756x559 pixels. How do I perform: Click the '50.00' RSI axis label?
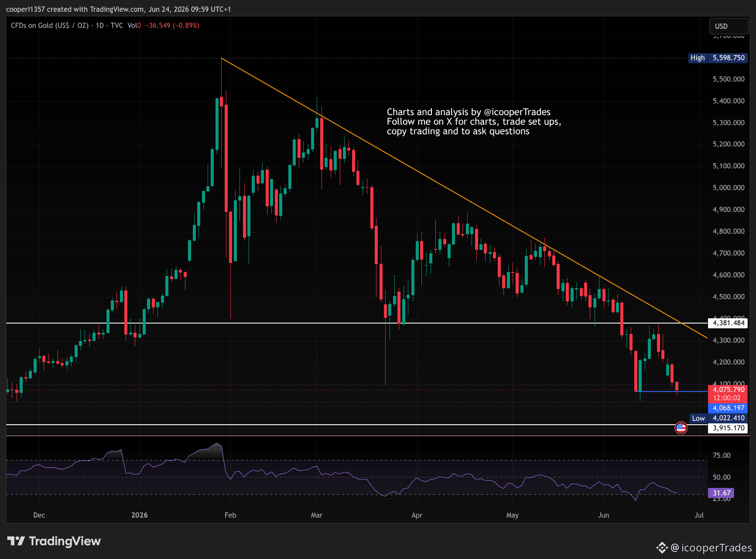coord(722,477)
